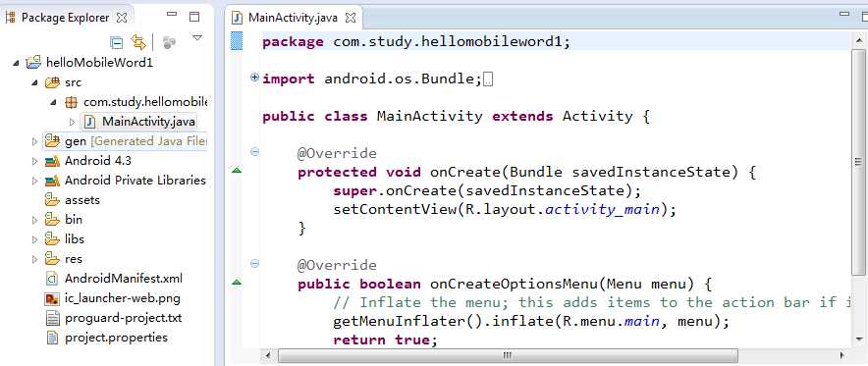The height and width of the screenshot is (366, 868).
Task: Click the proguard-project.txt file icon
Action: 52,318
